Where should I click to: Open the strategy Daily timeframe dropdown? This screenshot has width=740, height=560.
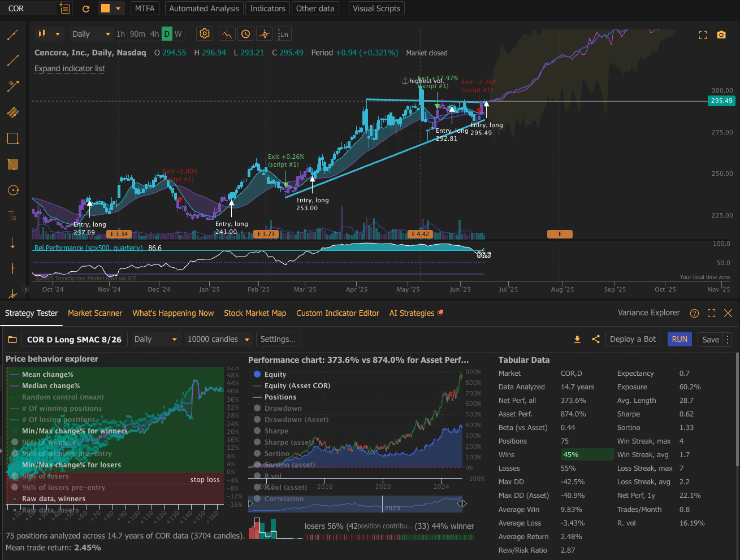point(155,339)
